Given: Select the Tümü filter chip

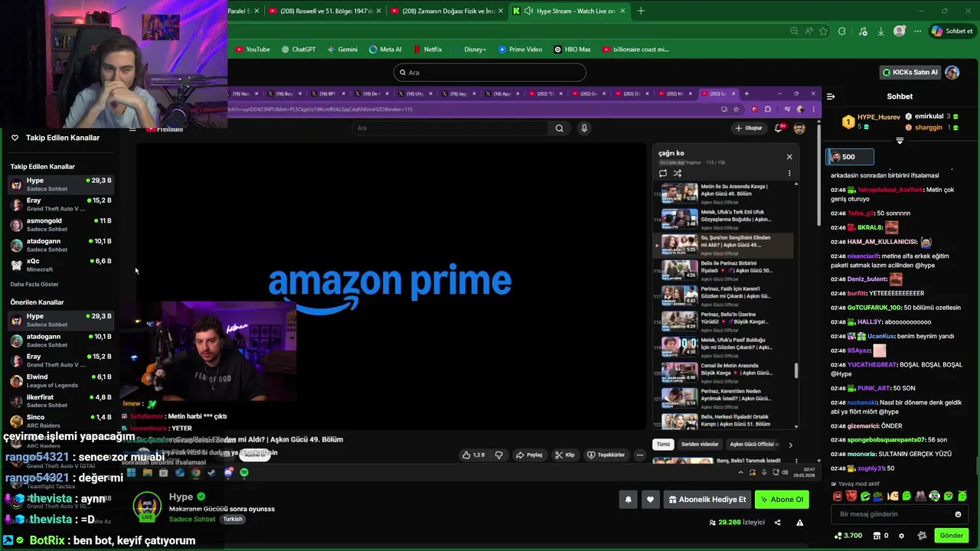Looking at the screenshot, I should coord(663,445).
